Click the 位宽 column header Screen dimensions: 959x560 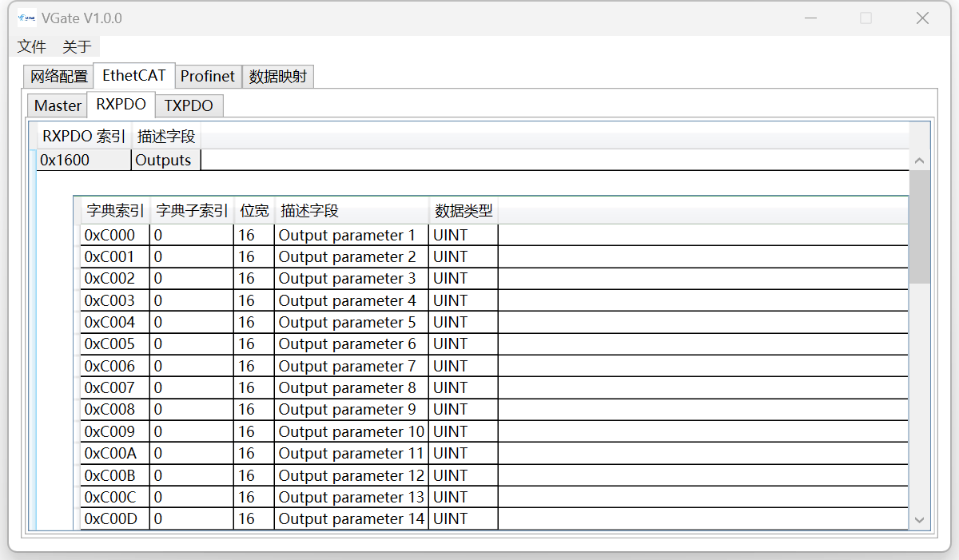pos(254,211)
